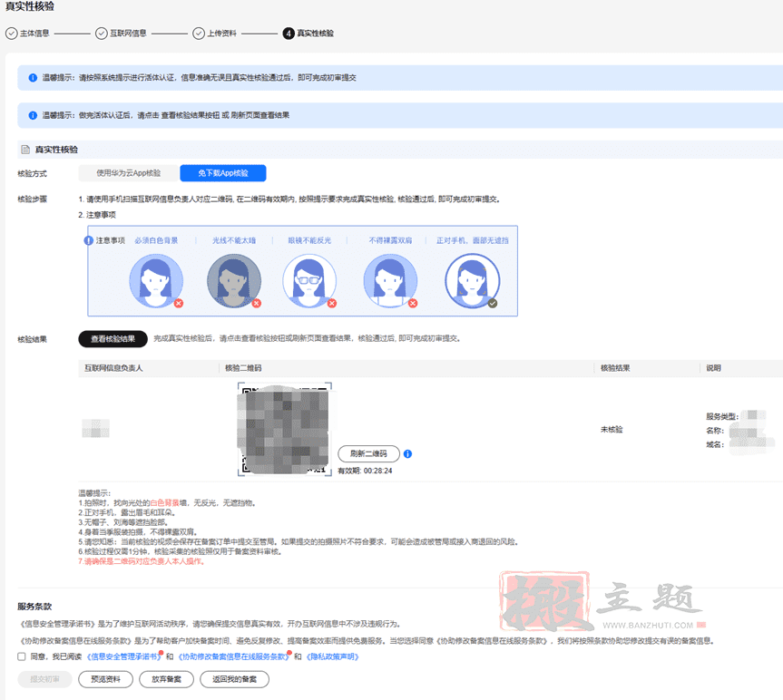Click the 必须白色背景 avatar example
The height and width of the screenshot is (700, 783).
tap(156, 281)
